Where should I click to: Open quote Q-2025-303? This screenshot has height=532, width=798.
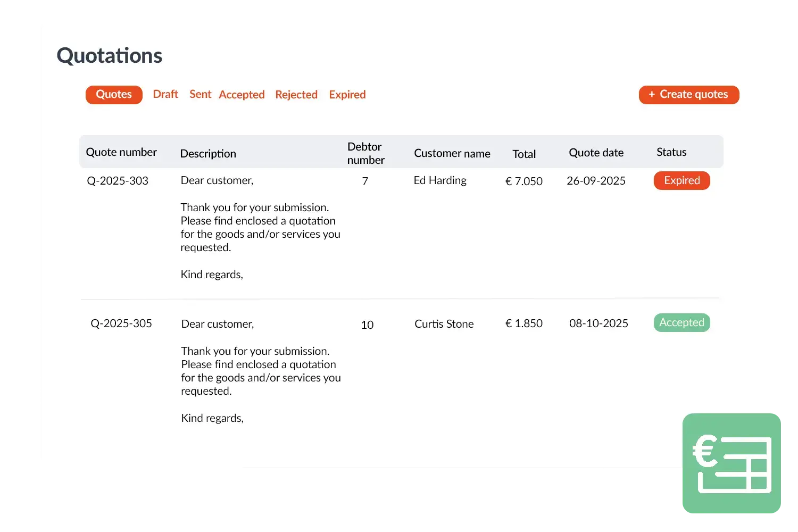pyautogui.click(x=118, y=181)
